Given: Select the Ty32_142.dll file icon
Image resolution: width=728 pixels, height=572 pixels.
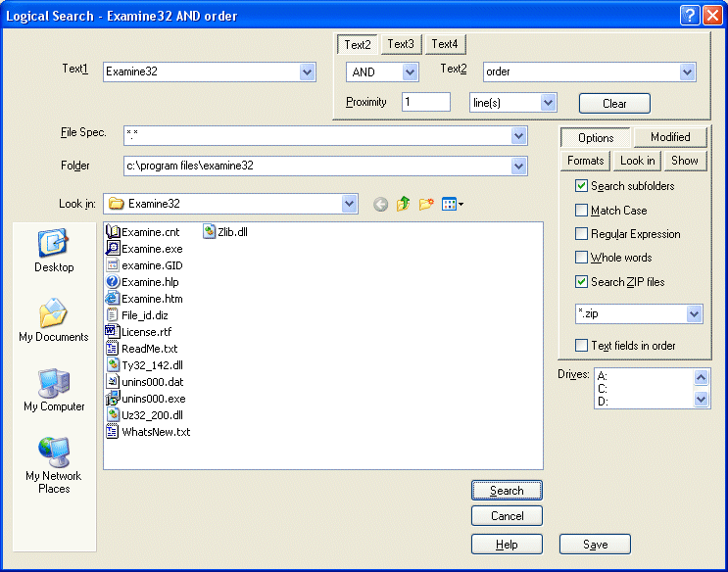Looking at the screenshot, I should (x=113, y=365).
